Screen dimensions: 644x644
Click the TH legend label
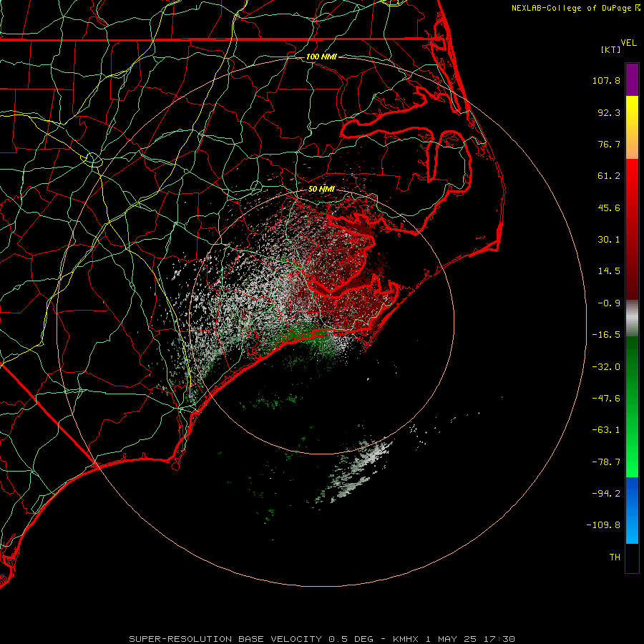615,557
